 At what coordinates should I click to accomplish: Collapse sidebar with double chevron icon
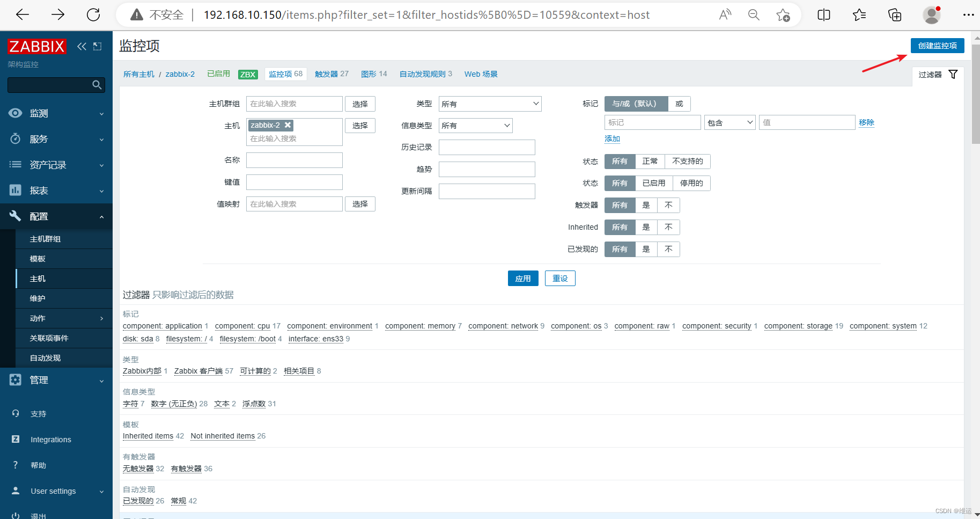[82, 46]
